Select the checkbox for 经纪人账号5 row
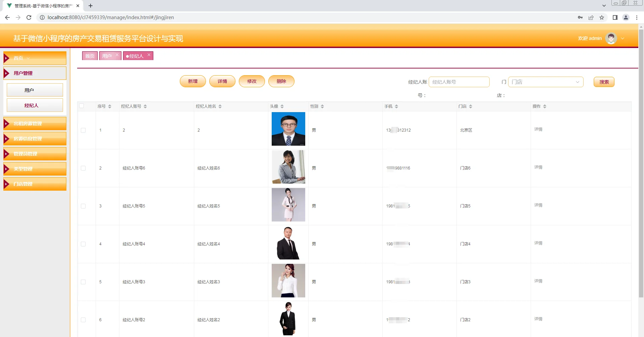The image size is (644, 337). tap(83, 206)
